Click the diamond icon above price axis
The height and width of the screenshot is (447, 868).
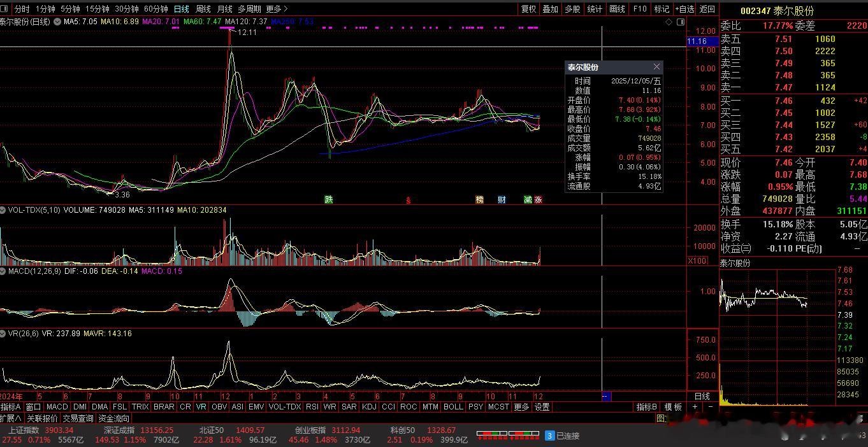coord(669,22)
